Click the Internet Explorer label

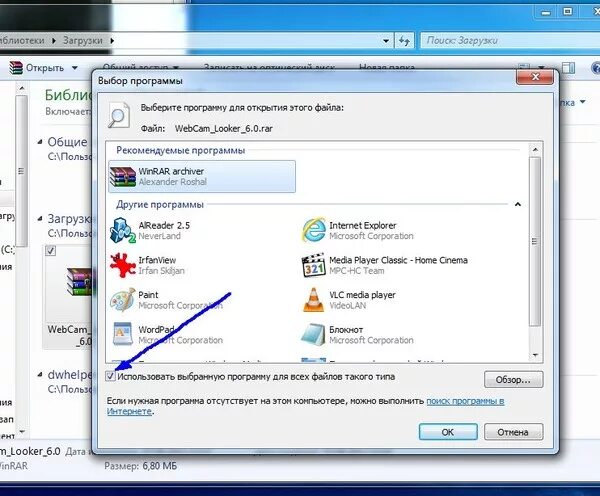coord(363,225)
